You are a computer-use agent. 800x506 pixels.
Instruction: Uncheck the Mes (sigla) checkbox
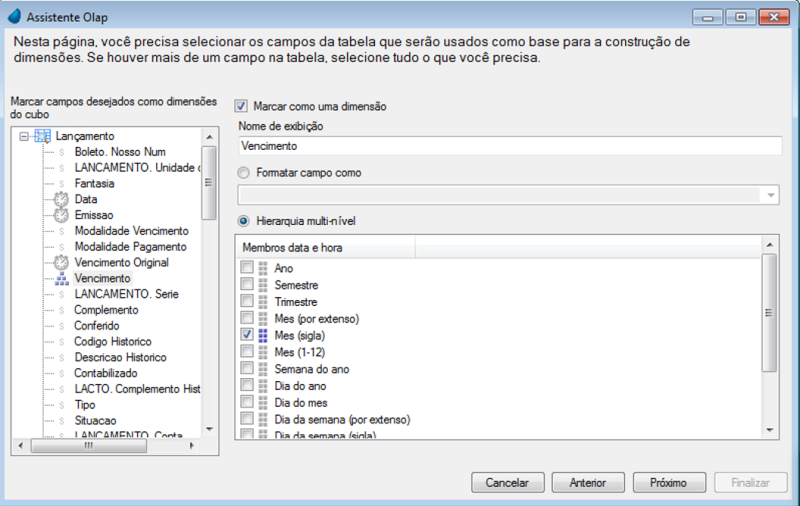click(x=247, y=334)
